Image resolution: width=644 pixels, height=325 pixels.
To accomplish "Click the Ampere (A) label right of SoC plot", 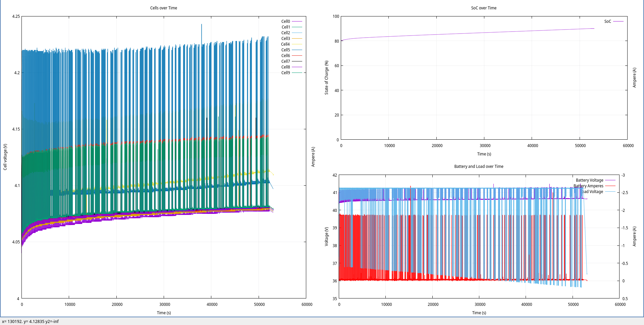I will [634, 78].
